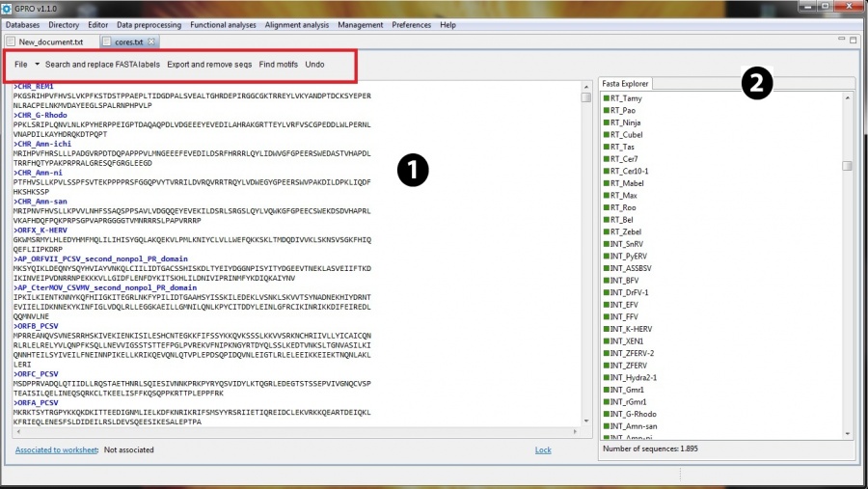This screenshot has height=489, width=868.
Task: Maximize the editor panel using its maximize icon
Action: (854, 41)
